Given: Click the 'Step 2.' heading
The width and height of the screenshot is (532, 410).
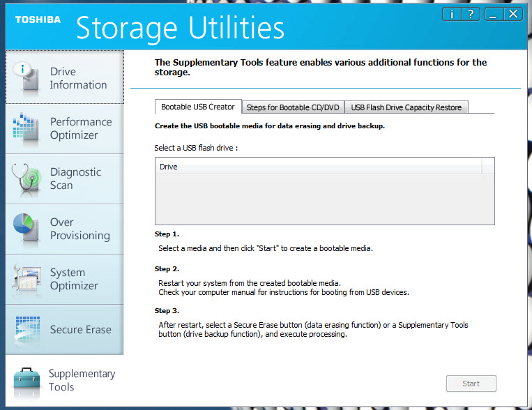Looking at the screenshot, I should pos(167,269).
